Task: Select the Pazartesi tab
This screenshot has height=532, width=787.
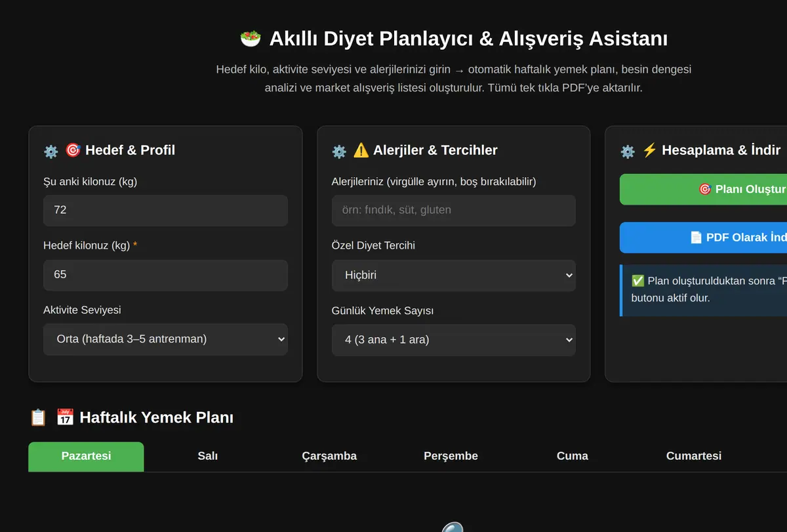Action: point(86,457)
